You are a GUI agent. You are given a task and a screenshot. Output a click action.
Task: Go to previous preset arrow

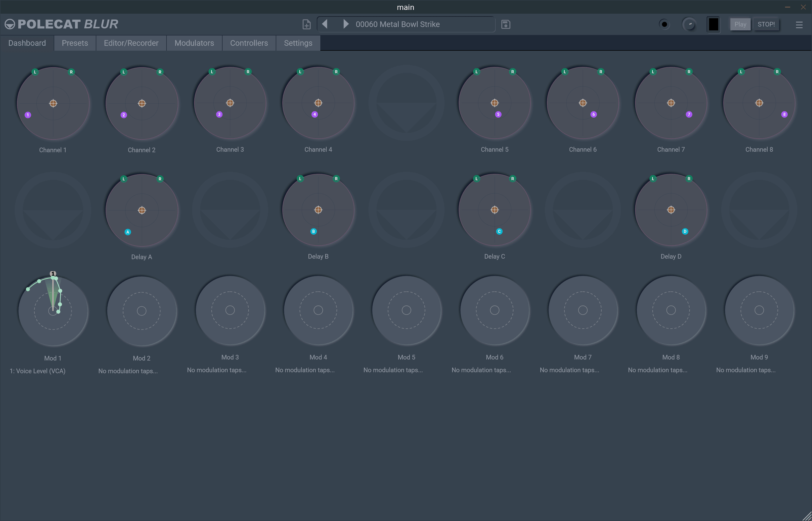pos(325,24)
